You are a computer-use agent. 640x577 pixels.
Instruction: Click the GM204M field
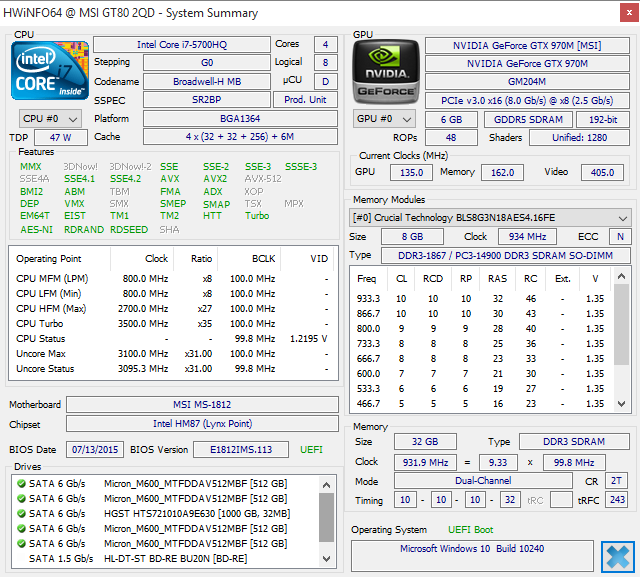(527, 82)
